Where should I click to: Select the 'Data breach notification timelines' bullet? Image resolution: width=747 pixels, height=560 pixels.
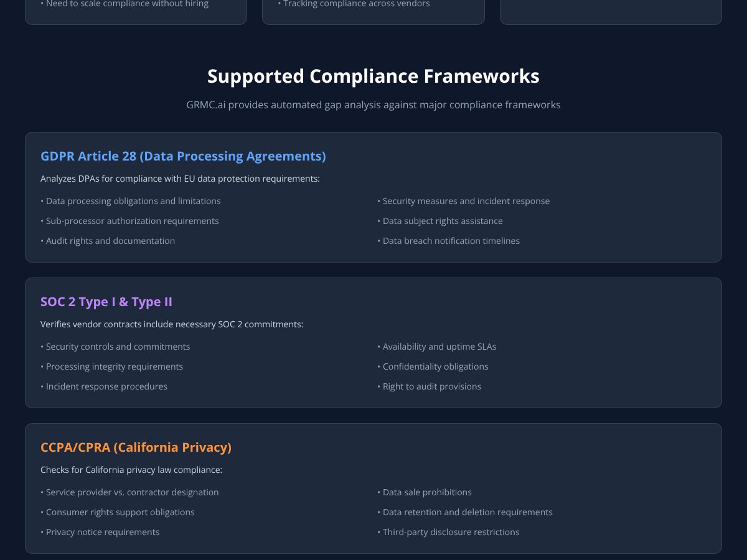coord(449,241)
